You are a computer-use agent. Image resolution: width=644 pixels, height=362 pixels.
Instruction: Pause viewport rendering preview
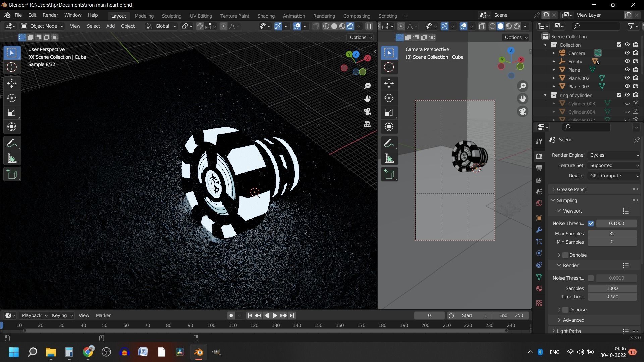369,26
